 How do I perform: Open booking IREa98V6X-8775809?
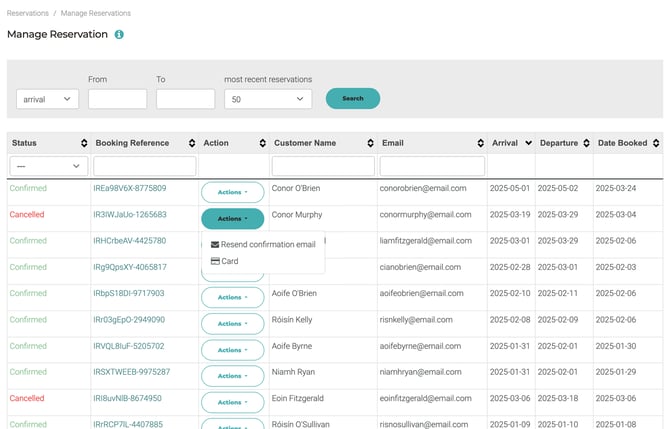129,188
